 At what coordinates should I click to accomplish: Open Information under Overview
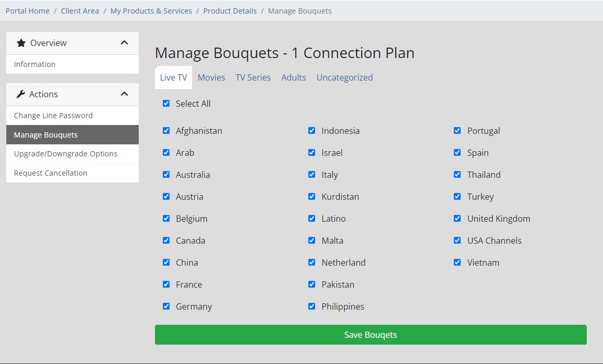[x=35, y=64]
